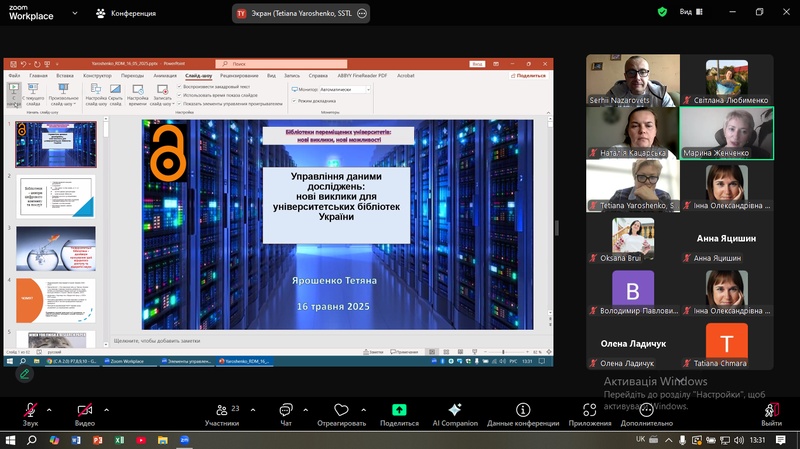Open Windows Start menu
Viewport: 800px width, 449px height.
coord(10,440)
